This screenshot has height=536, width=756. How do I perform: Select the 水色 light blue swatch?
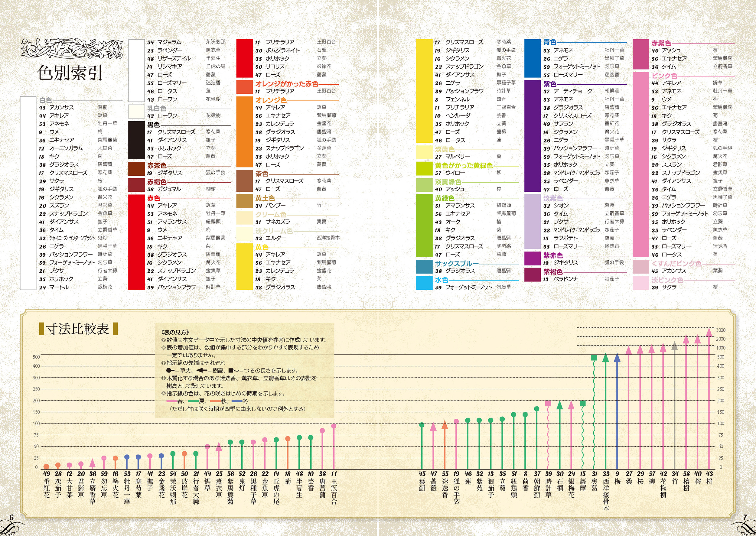(424, 283)
